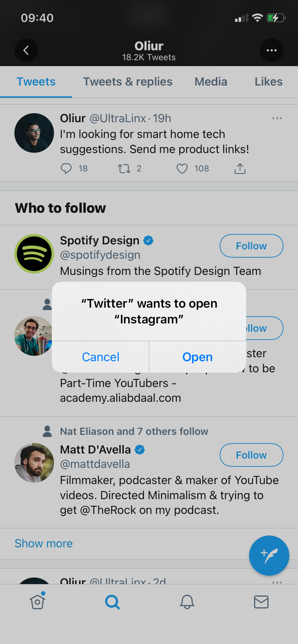Open the Tweets & replies tab

pos(127,82)
